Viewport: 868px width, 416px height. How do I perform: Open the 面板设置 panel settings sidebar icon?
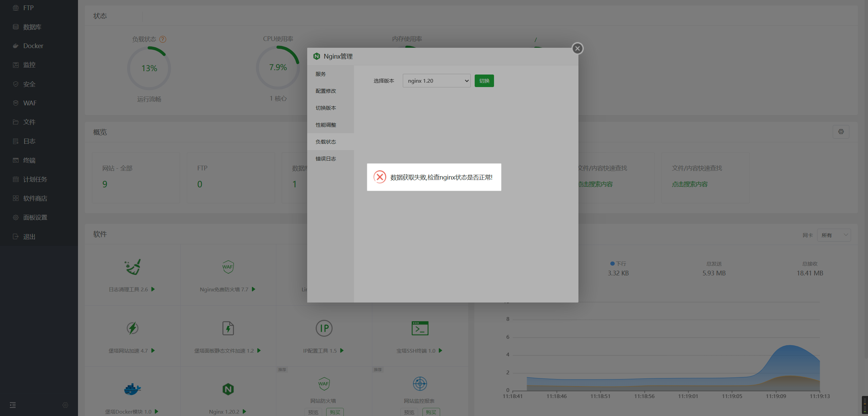(x=16, y=217)
